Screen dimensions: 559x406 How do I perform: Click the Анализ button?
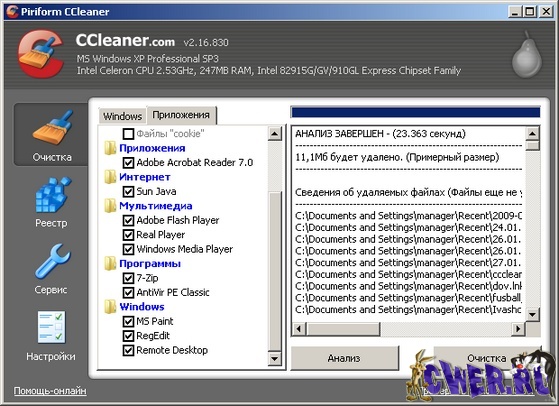[x=344, y=358]
